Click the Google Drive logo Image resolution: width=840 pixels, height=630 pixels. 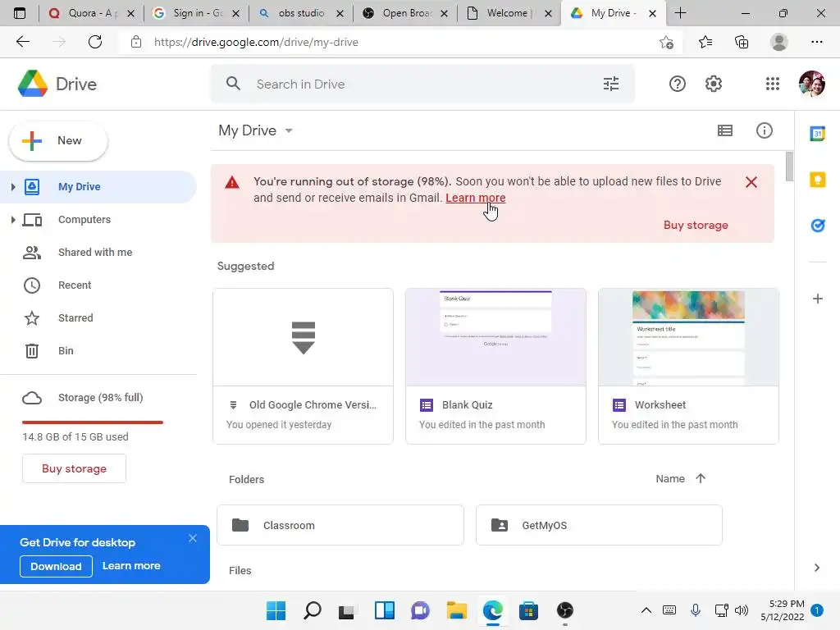(x=33, y=84)
